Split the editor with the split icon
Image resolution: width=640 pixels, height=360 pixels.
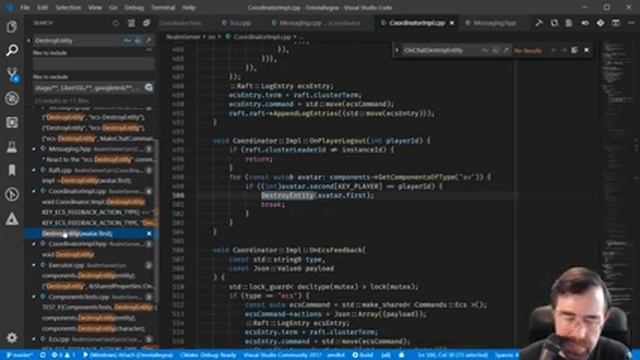tap(616, 23)
